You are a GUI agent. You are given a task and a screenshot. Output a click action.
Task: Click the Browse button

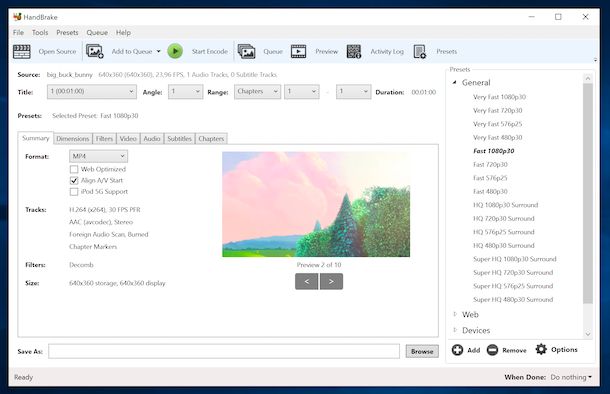[x=422, y=351]
